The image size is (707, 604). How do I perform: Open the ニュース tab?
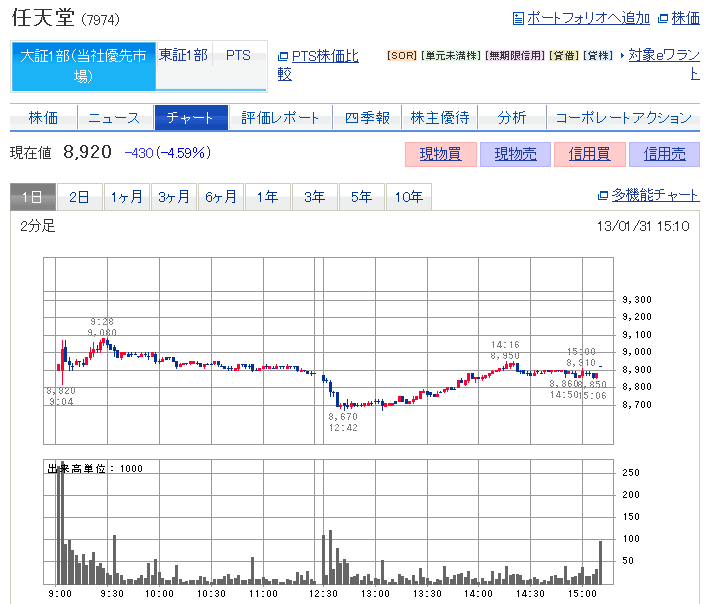point(114,118)
